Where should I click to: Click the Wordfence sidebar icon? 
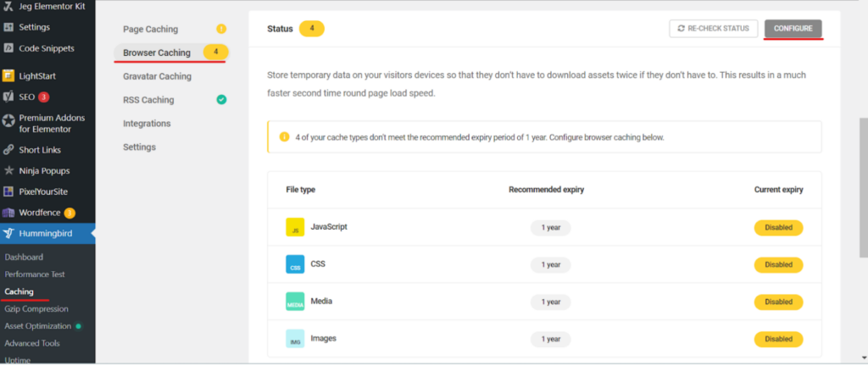[x=8, y=213]
